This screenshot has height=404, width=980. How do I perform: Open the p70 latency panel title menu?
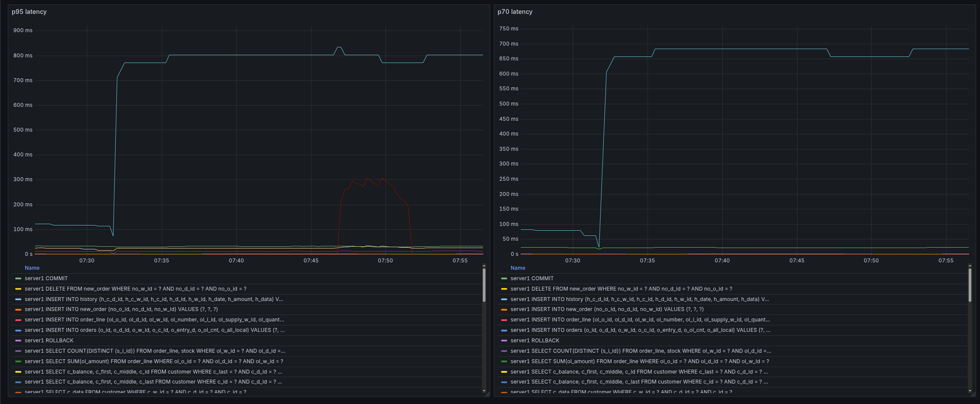[515, 12]
